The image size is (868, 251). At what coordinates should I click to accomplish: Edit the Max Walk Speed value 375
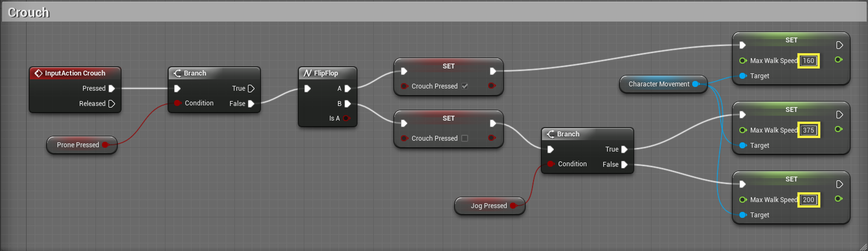pos(808,130)
